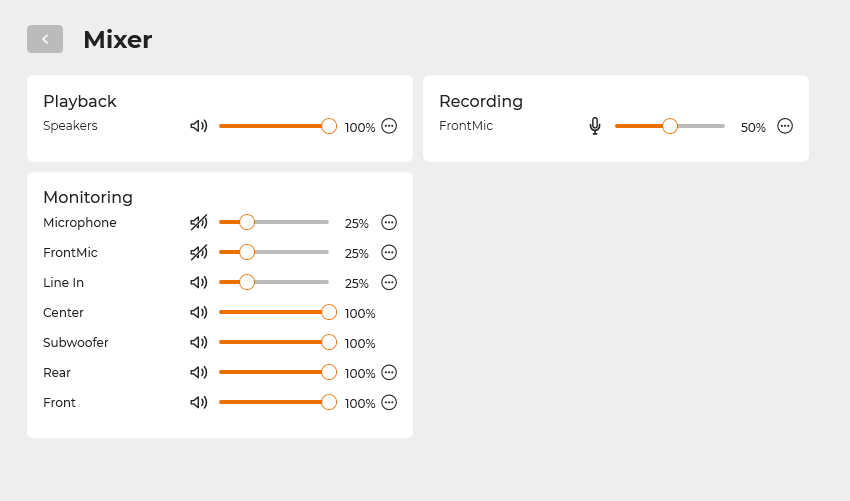Unmute the Microphone monitoring channel

click(199, 223)
